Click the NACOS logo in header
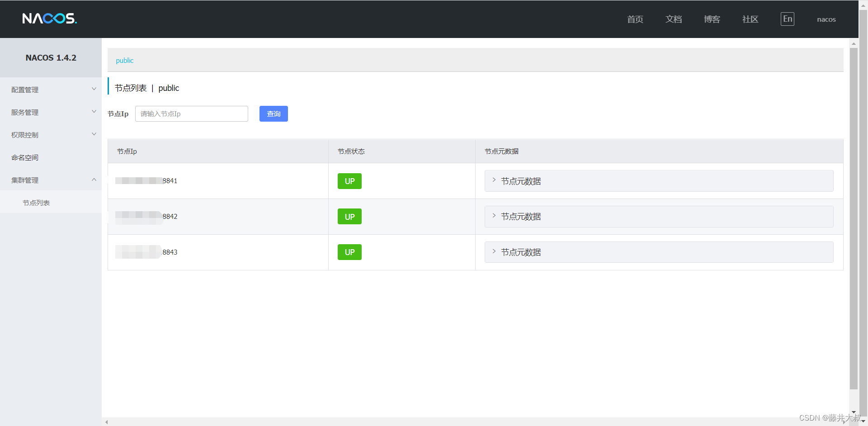The height and width of the screenshot is (426, 868). tap(50, 19)
